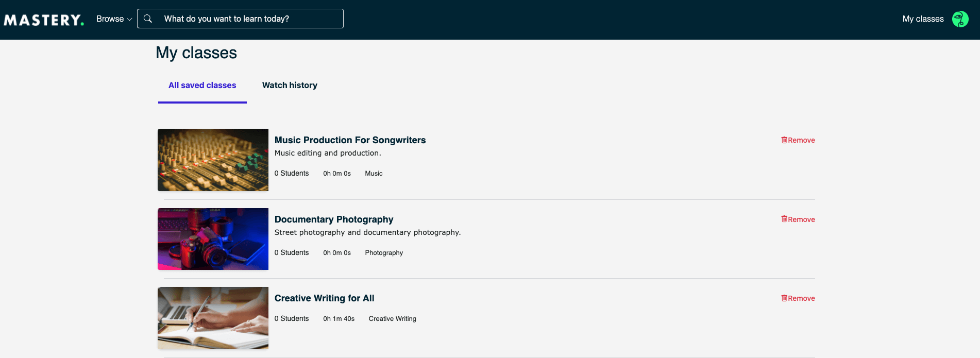Click the mixing console thumbnail
The height and width of the screenshot is (358, 980).
(x=213, y=160)
